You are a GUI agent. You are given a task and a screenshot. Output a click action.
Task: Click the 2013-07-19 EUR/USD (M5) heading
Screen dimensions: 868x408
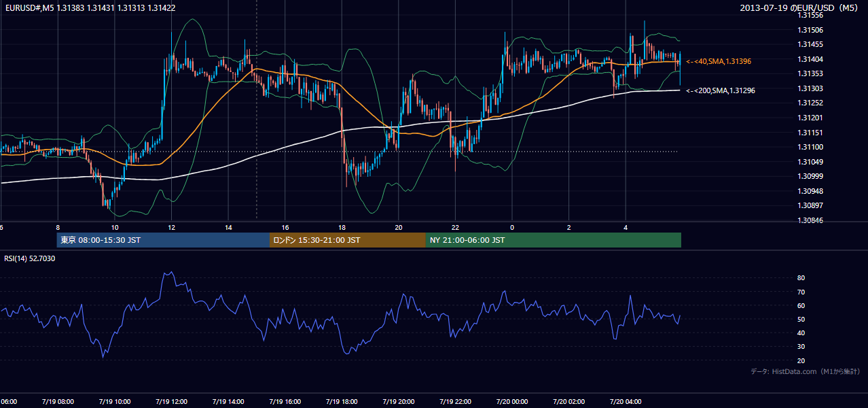pos(799,7)
